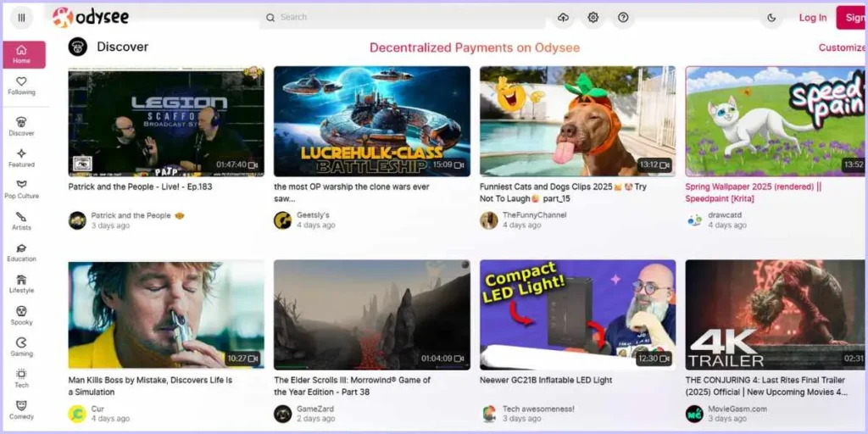Collapse the sidebar hamburger menu
This screenshot has width=868, height=434.
tap(21, 17)
